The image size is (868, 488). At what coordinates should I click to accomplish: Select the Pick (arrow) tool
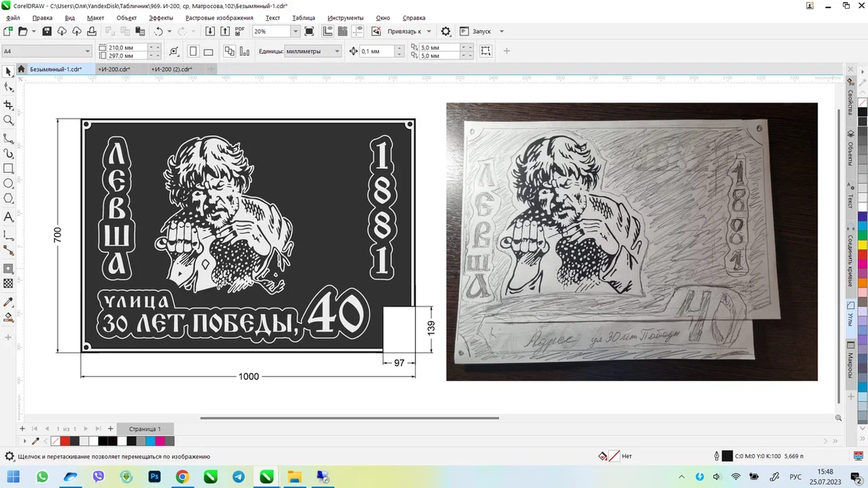coord(9,72)
